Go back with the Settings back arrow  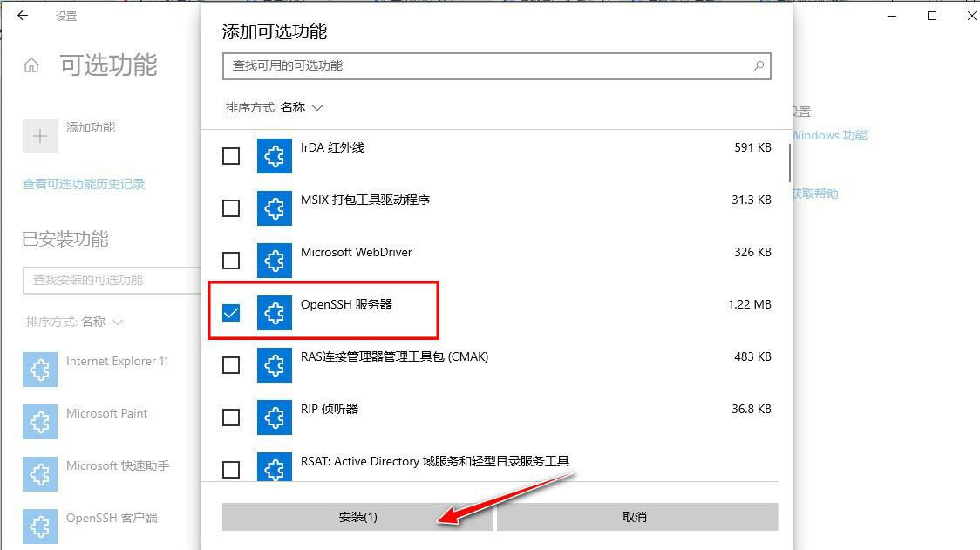(x=23, y=15)
